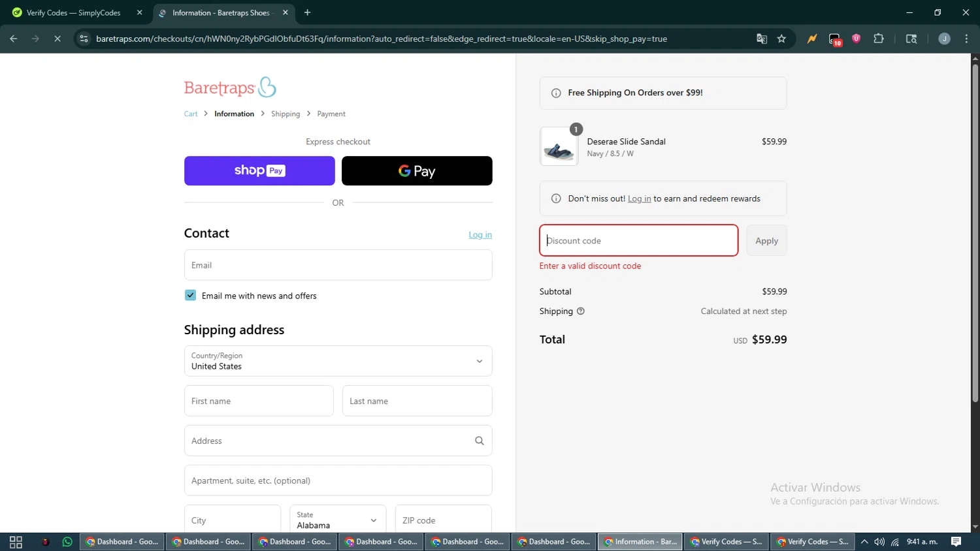The height and width of the screenshot is (551, 980).
Task: Close the Information - Baretraps tab
Action: (286, 12)
